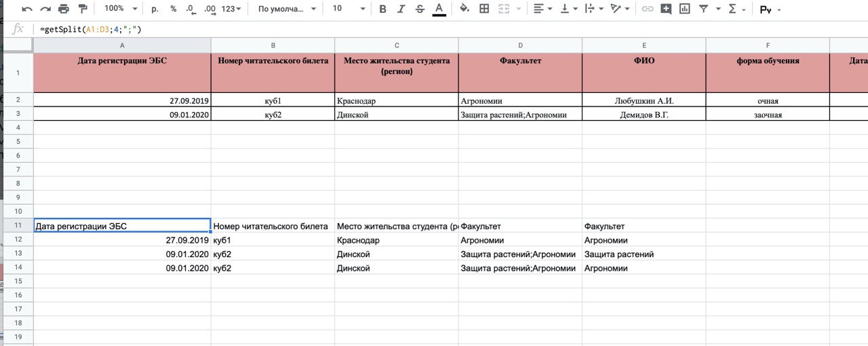Select cell 'куб1' in row 2

(x=273, y=100)
